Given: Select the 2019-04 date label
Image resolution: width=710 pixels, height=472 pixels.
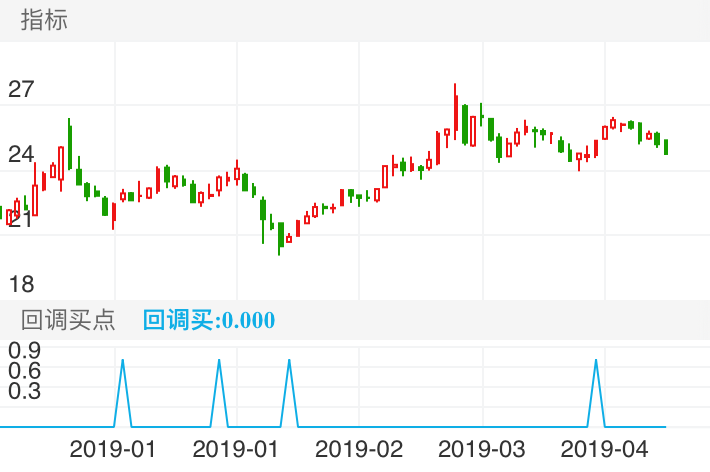Looking at the screenshot, I should coord(605,449).
